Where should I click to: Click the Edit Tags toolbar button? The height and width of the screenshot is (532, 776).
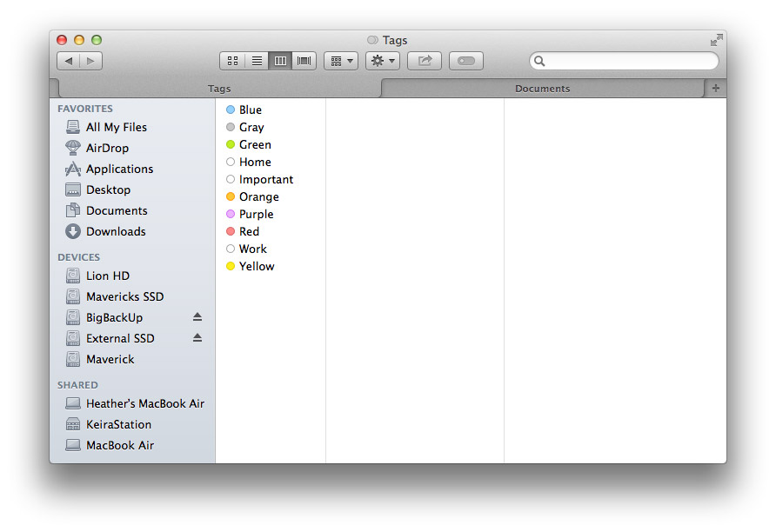[x=466, y=61]
